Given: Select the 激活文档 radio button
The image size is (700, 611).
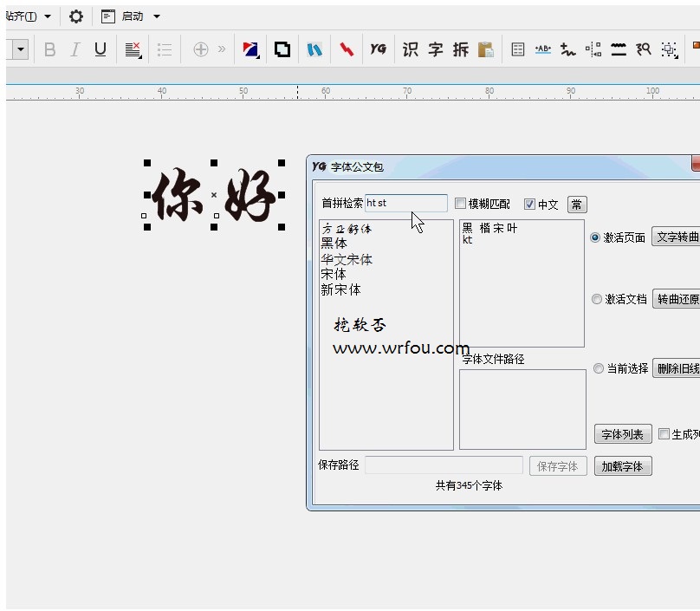Looking at the screenshot, I should [x=597, y=299].
